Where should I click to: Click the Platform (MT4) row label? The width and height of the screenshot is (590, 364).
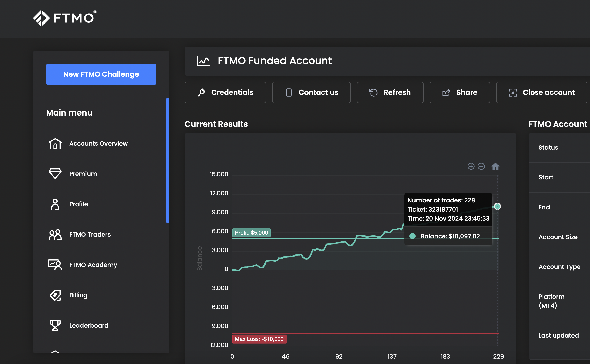(x=552, y=301)
